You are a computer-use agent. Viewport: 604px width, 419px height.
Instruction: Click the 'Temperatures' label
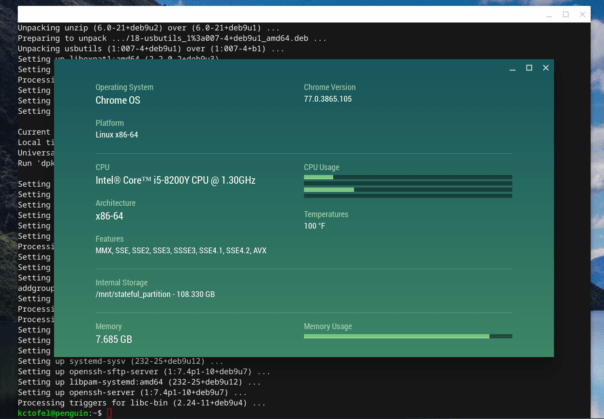(x=326, y=214)
